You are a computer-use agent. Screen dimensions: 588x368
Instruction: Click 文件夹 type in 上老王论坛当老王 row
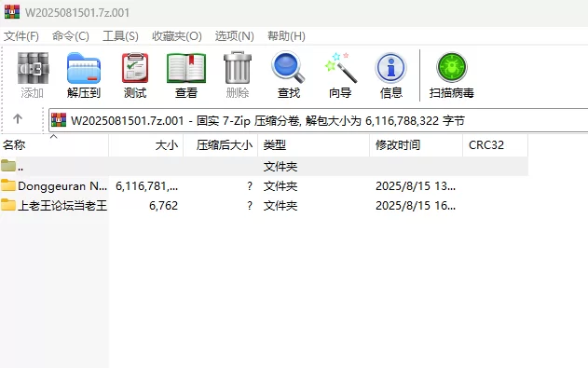click(280, 205)
